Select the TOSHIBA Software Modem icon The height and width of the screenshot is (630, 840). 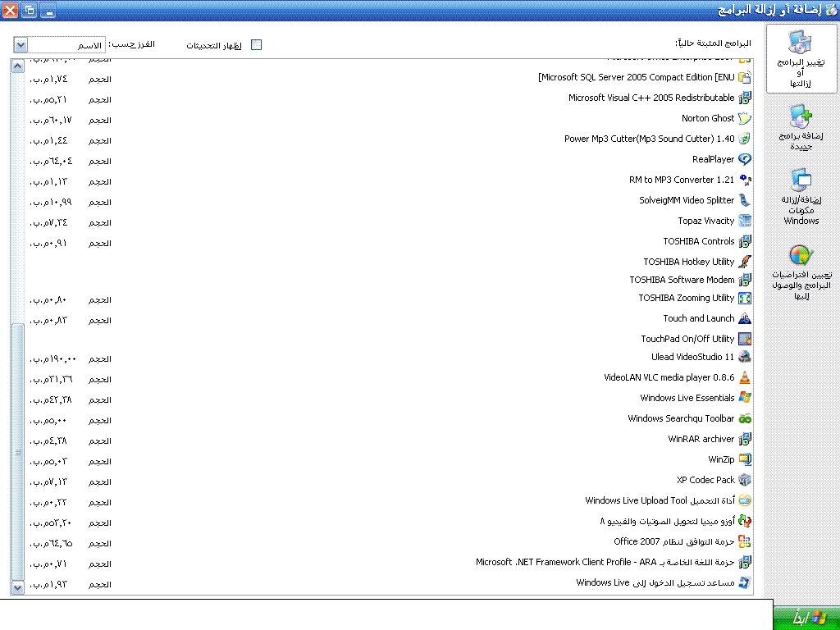pos(745,281)
